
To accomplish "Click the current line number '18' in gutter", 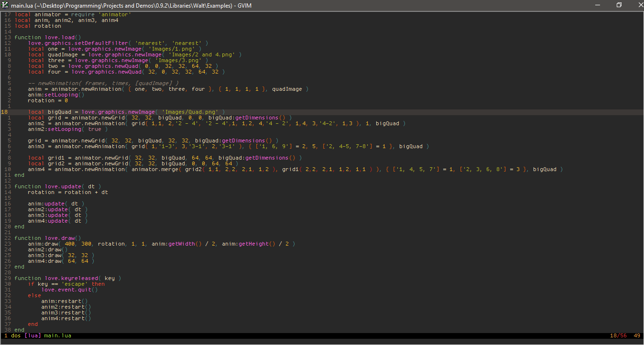I will click(4, 112).
